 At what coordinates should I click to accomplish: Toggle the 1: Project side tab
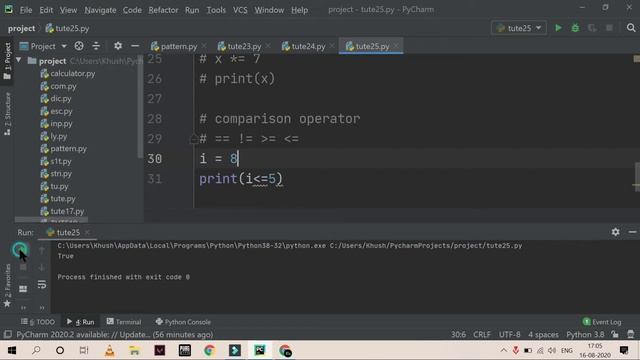click(x=7, y=61)
